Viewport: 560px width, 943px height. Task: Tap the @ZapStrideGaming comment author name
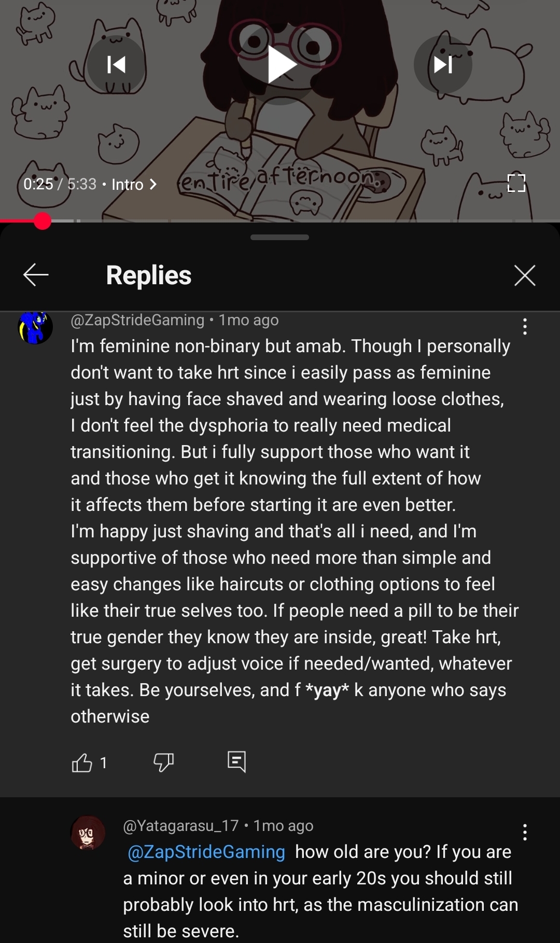coord(137,320)
